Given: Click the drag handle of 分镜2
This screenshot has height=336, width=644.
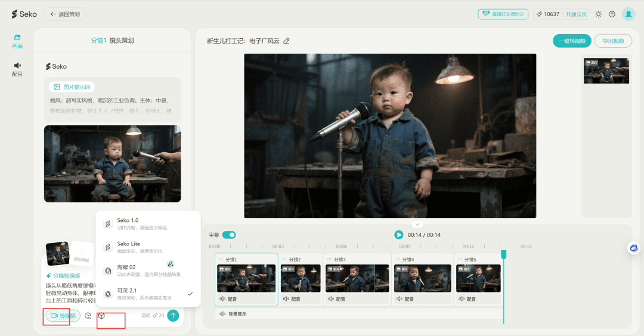Looking at the screenshot, I should pyautogui.click(x=284, y=260).
